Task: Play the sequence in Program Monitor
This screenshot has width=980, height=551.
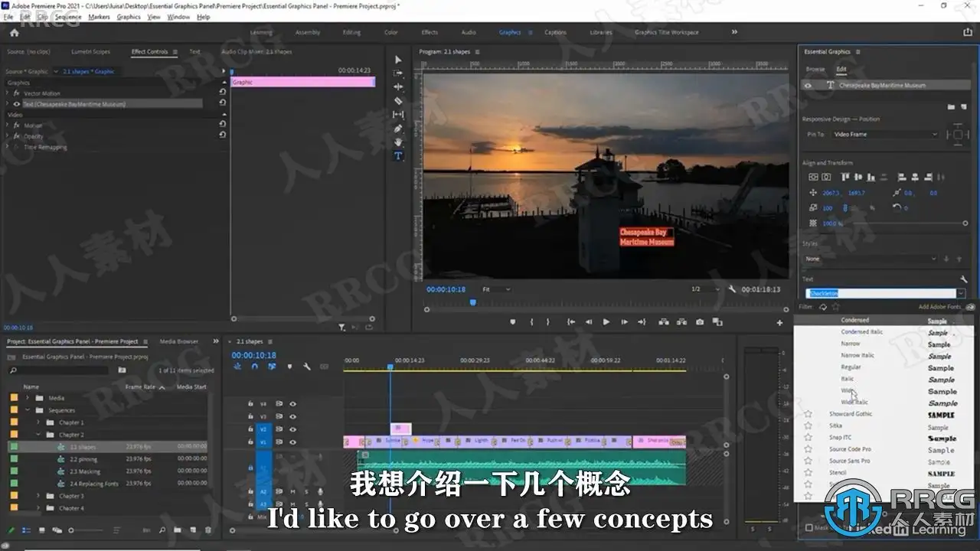Action: click(606, 322)
